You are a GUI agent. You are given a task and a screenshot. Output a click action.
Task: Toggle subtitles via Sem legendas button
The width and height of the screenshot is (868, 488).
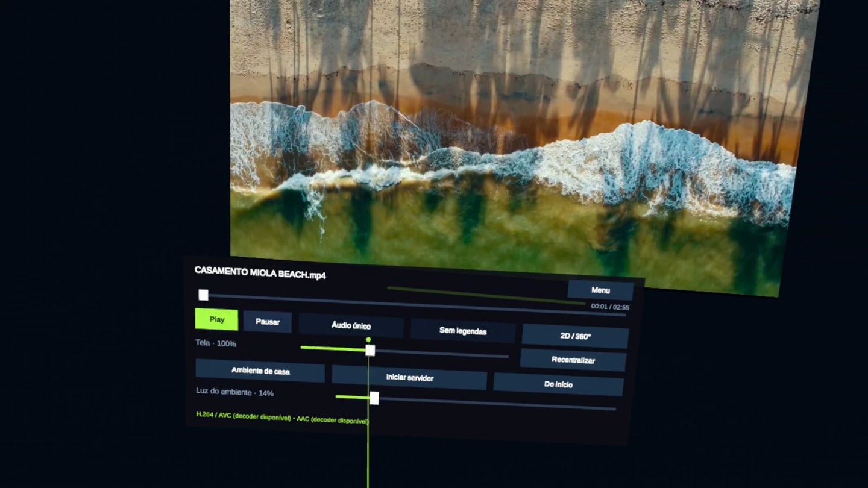coord(463,331)
